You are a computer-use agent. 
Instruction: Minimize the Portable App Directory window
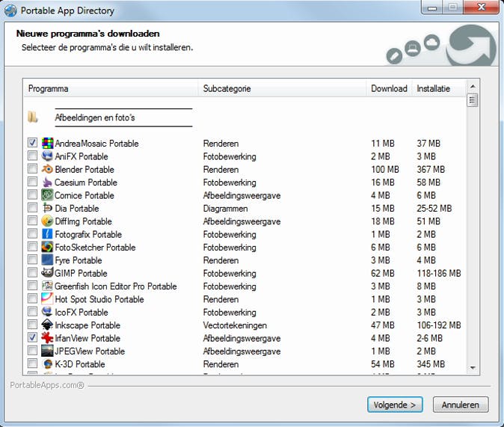pos(432,7)
